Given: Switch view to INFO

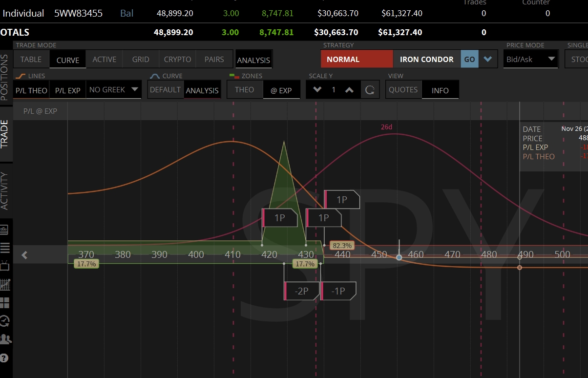Looking at the screenshot, I should tap(440, 90).
